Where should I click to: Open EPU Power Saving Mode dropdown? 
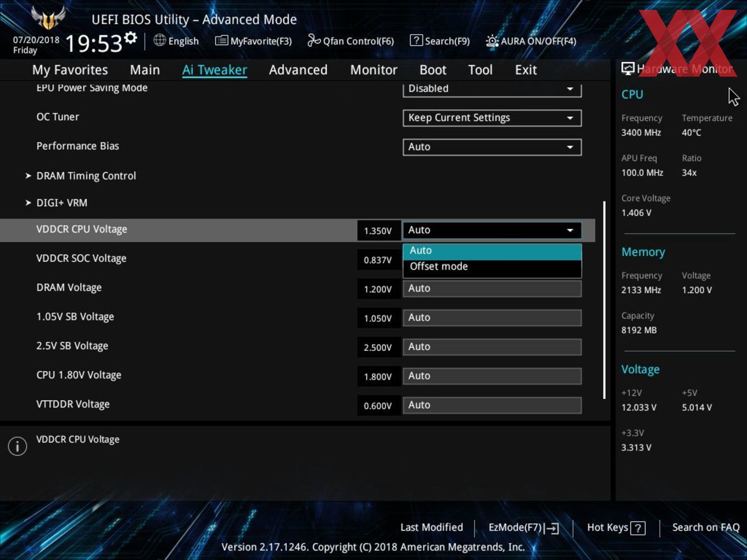pos(492,89)
